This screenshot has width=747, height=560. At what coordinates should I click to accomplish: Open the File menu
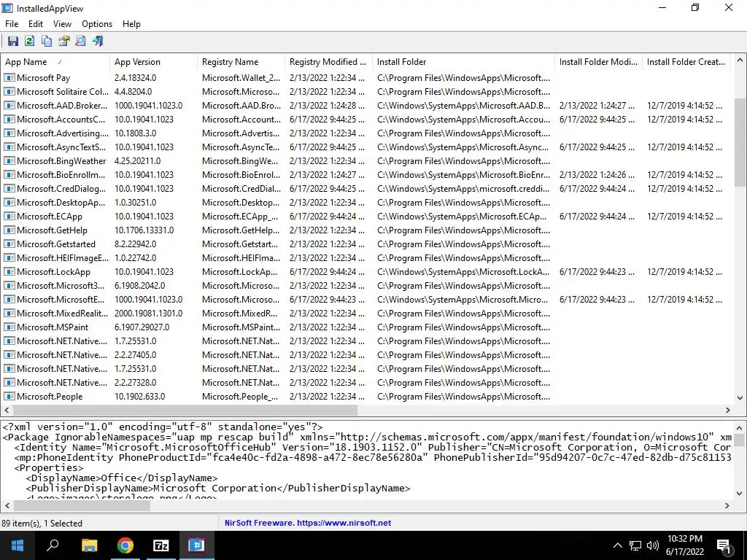[x=12, y=24]
